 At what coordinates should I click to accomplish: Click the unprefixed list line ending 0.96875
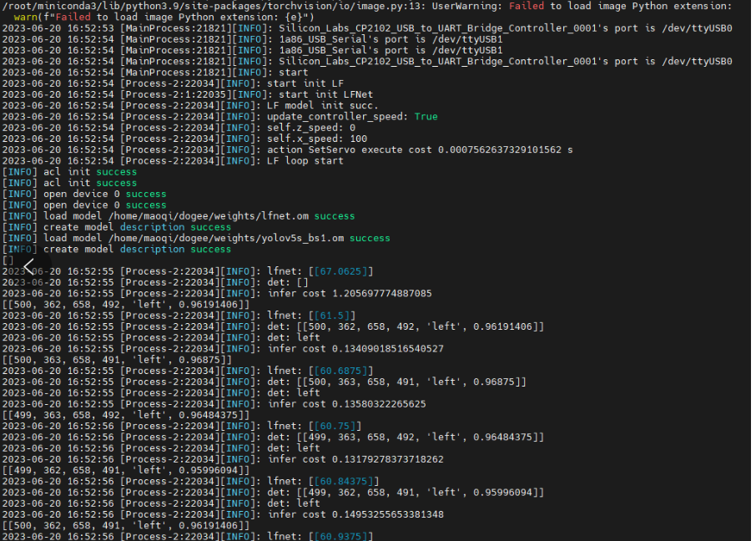coord(117,360)
